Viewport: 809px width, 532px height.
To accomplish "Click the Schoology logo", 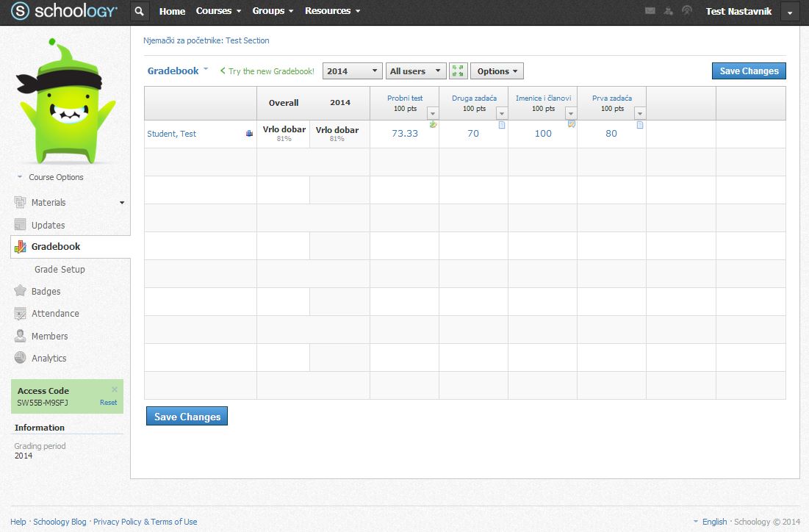I will (64, 11).
